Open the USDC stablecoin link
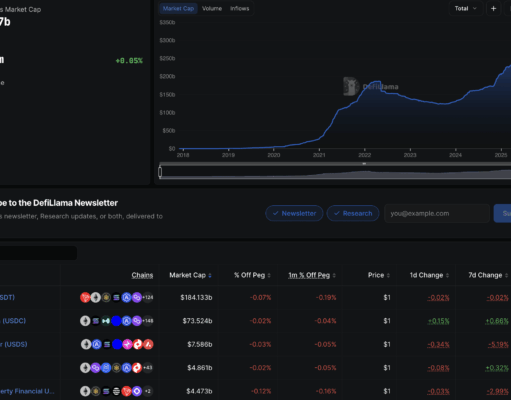Image resolution: width=511 pixels, height=400 pixels. (x=13, y=321)
